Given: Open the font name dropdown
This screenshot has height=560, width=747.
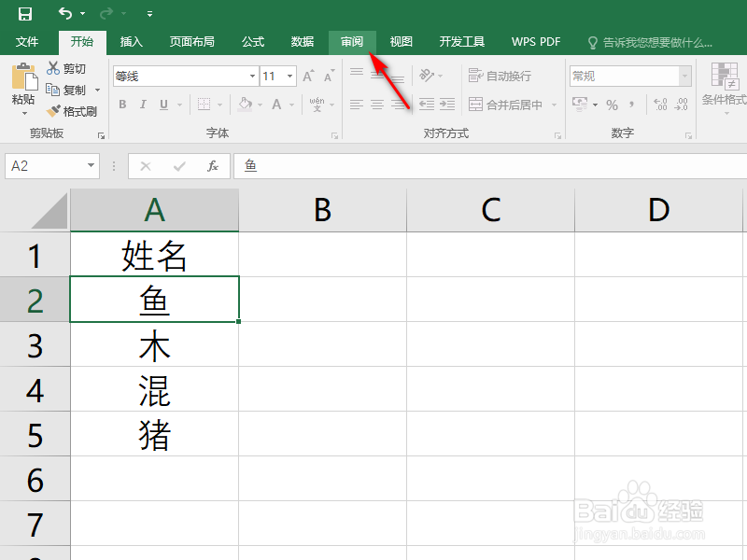Looking at the screenshot, I should (250, 76).
